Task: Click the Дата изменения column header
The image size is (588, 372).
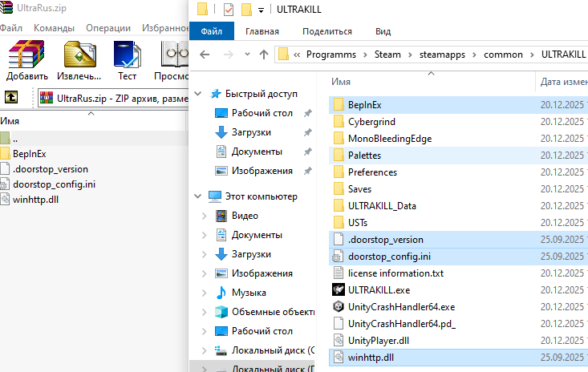Action: pos(562,81)
